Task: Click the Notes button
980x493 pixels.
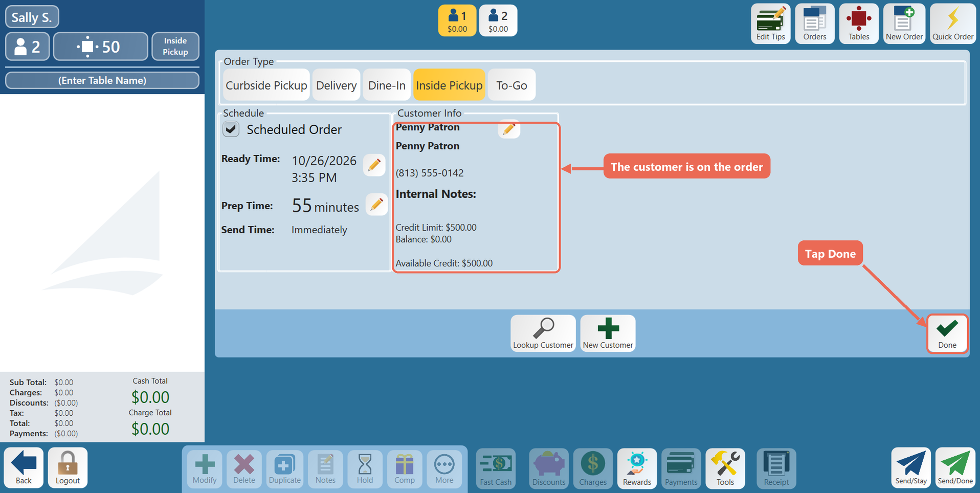Action: pos(325,469)
